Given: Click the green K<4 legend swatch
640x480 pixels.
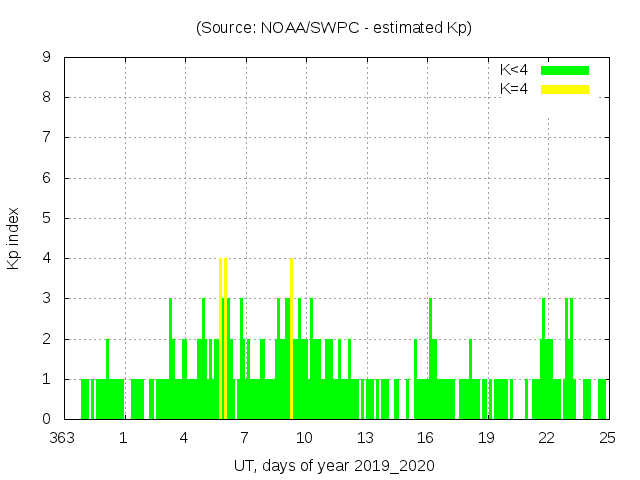Looking at the screenshot, I should pos(565,70).
